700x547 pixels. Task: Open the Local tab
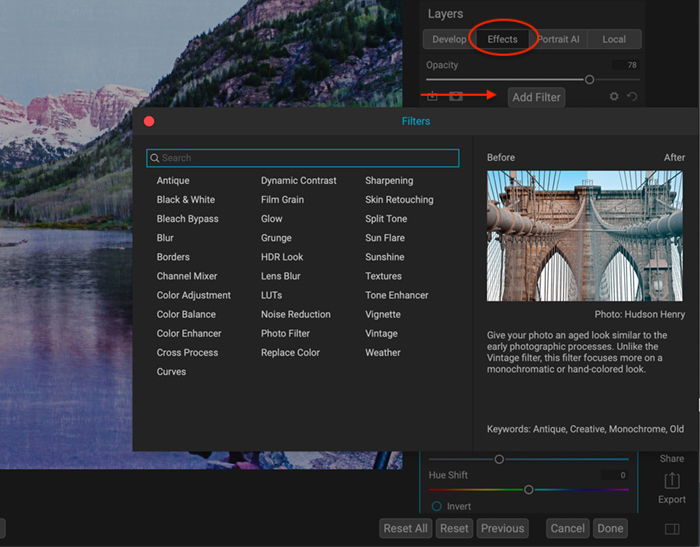pos(614,40)
